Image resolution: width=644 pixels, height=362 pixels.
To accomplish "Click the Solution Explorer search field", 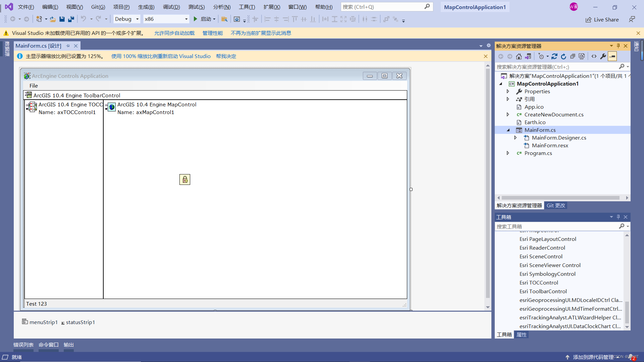I will tap(562, 67).
